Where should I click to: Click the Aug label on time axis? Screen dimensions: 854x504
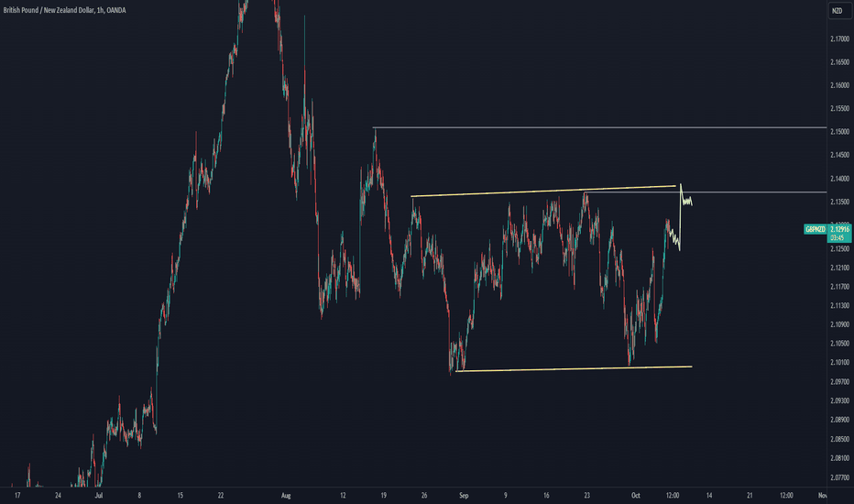[286, 495]
